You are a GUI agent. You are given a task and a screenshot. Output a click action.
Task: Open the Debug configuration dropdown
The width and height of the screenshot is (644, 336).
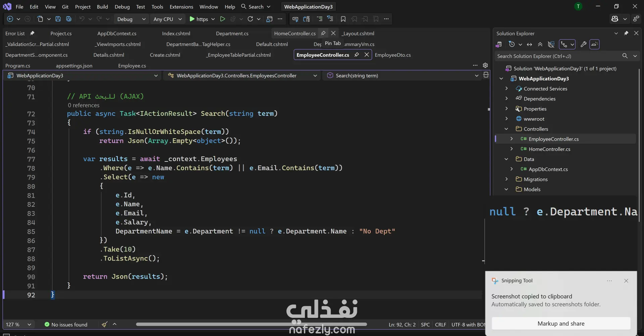(x=131, y=19)
